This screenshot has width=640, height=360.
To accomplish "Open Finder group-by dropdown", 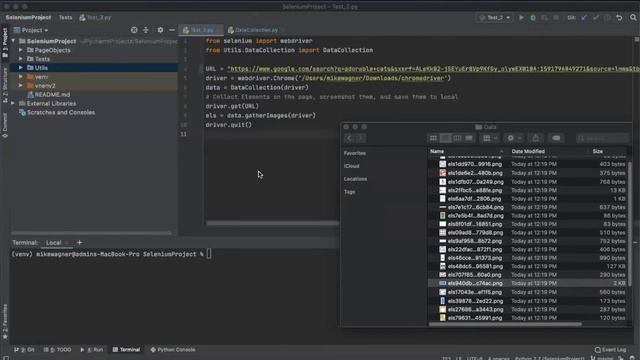I will [x=490, y=138].
